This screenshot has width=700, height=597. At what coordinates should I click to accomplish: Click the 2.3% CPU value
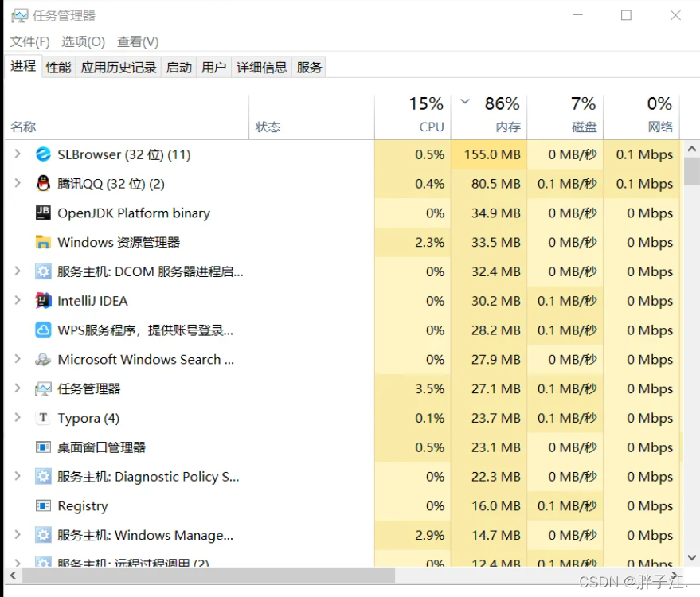click(429, 242)
